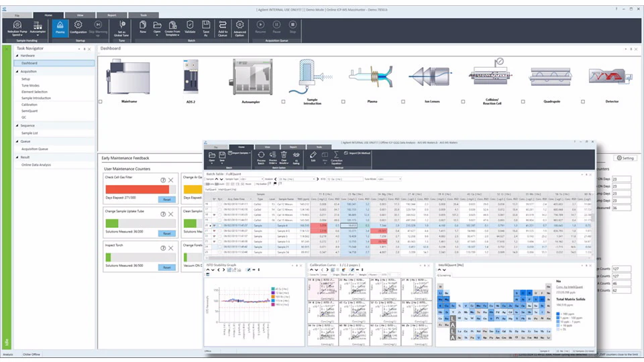Click the New batch icon
644x362 pixels.
143,27
